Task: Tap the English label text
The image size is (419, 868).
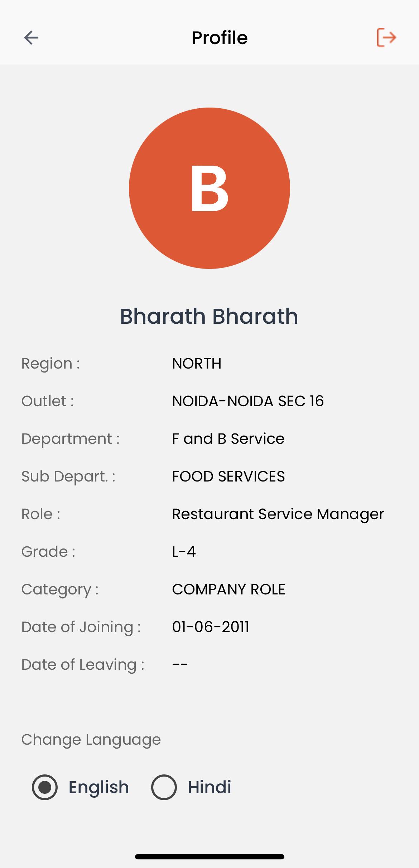Action: (x=98, y=787)
